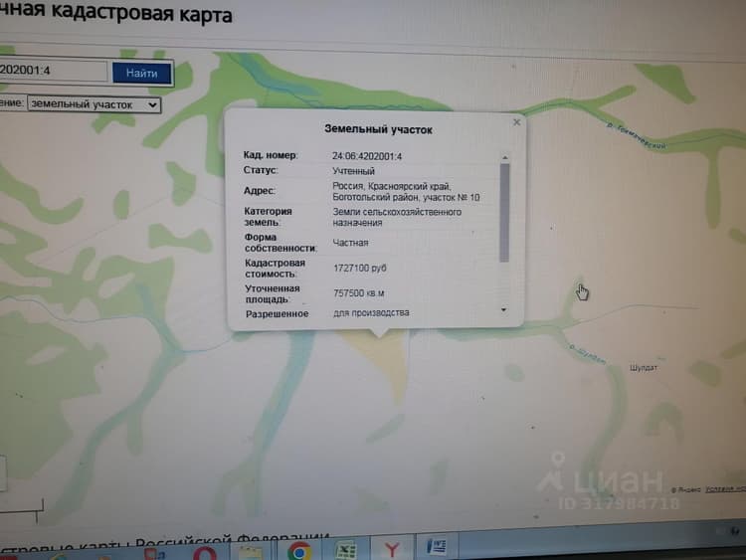Click the р. Шулдат river label
This screenshot has height=560, width=746.
click(x=588, y=354)
